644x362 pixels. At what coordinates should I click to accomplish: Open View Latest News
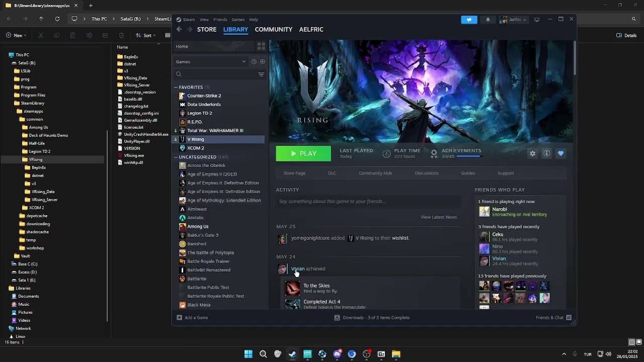(439, 217)
